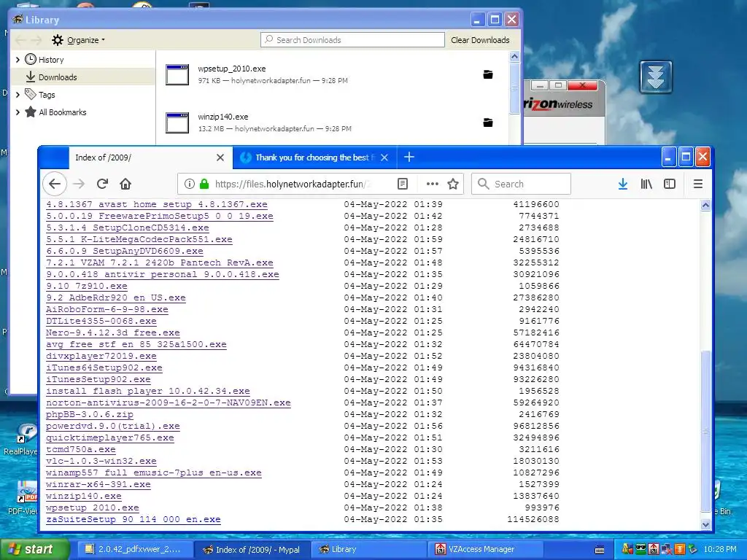Open page actions three-dot menu
This screenshot has width=747, height=560.
[x=432, y=184]
